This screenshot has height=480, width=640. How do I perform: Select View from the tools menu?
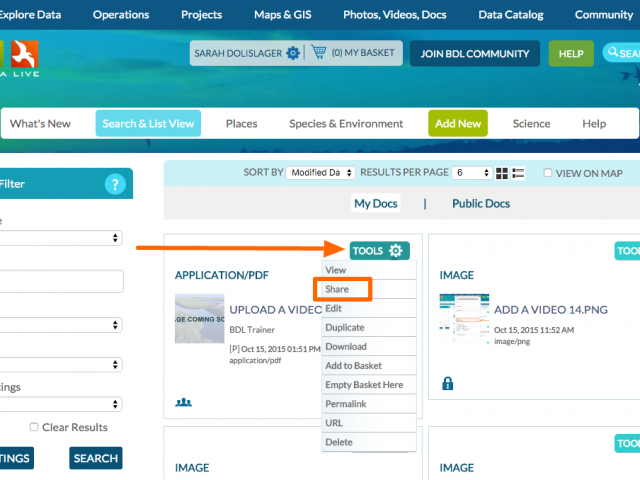tap(369, 270)
